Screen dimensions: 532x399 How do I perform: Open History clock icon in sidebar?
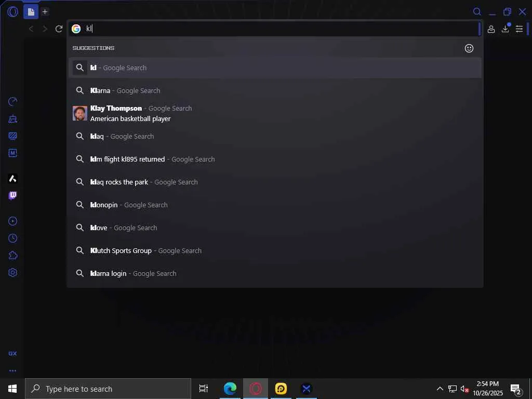pos(12,238)
